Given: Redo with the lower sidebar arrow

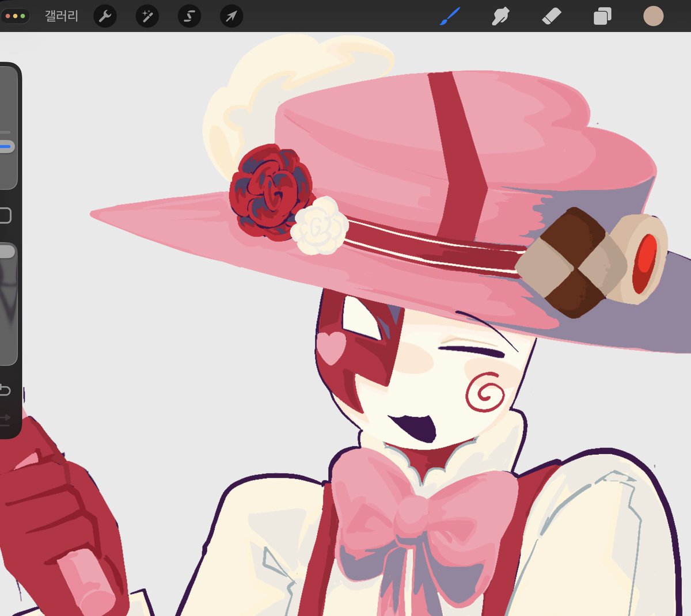Looking at the screenshot, I should click(x=5, y=419).
